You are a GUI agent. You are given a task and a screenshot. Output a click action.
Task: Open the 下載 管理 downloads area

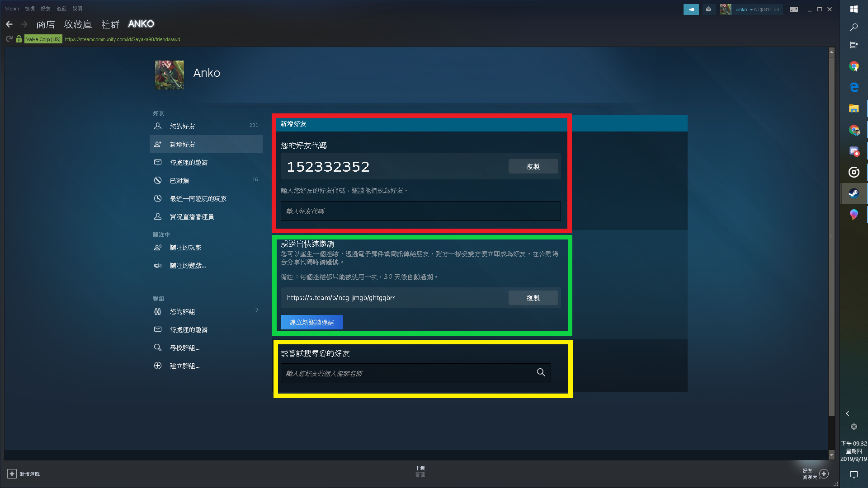(420, 471)
